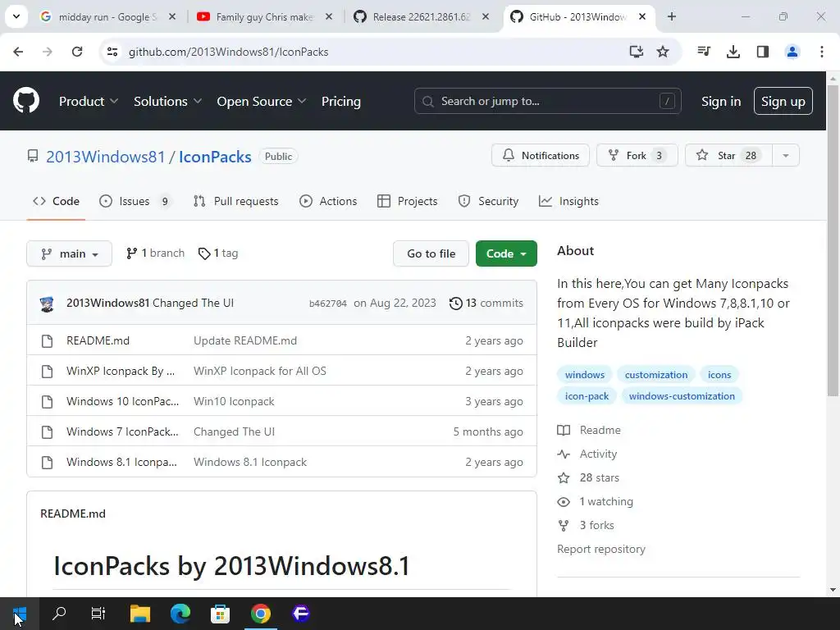Reload the page with the refresh icon
The height and width of the screenshot is (630, 840).
point(77,52)
